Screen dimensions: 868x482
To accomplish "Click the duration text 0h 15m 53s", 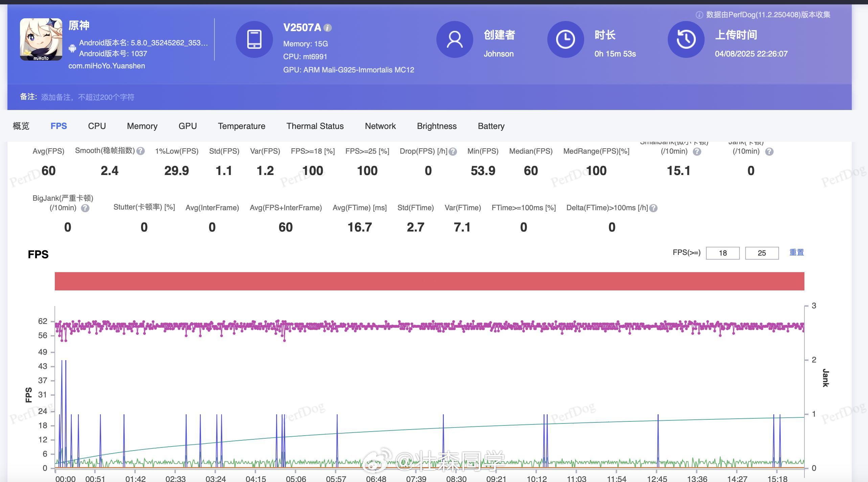I will 615,54.
